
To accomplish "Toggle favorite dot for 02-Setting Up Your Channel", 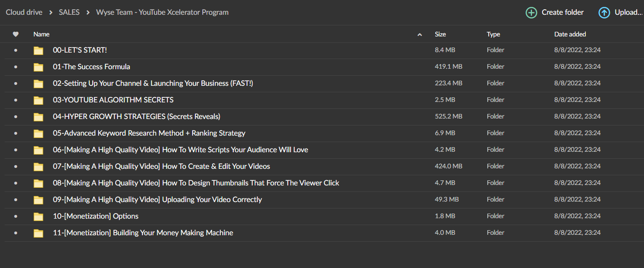I will click(x=16, y=83).
